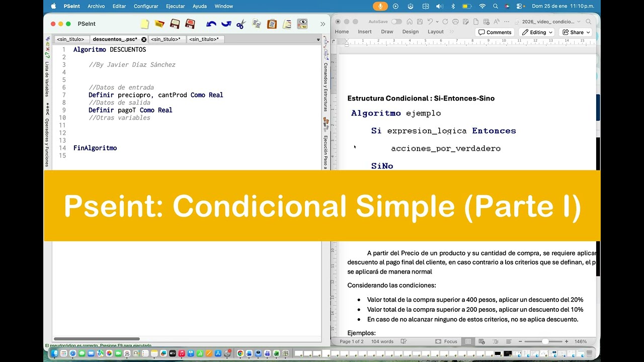644x362 pixels.
Task: Open Operadores y Funciones side panel
Action: (x=47, y=143)
